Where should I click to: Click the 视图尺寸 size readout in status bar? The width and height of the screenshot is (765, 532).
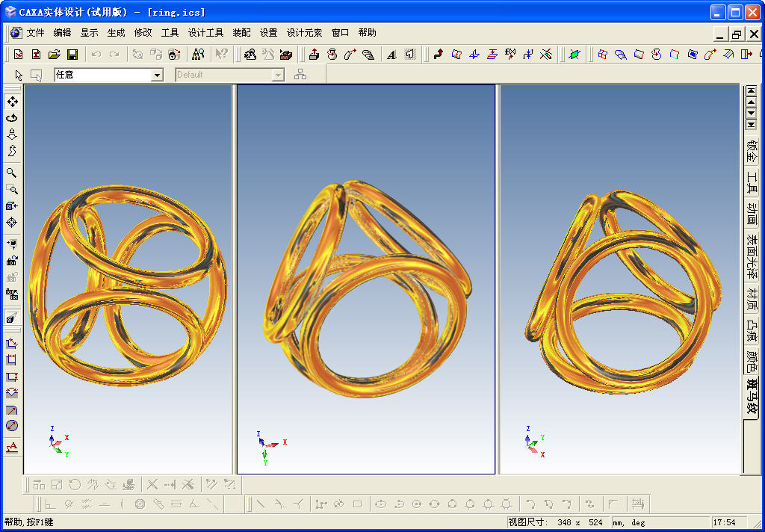(x=557, y=522)
